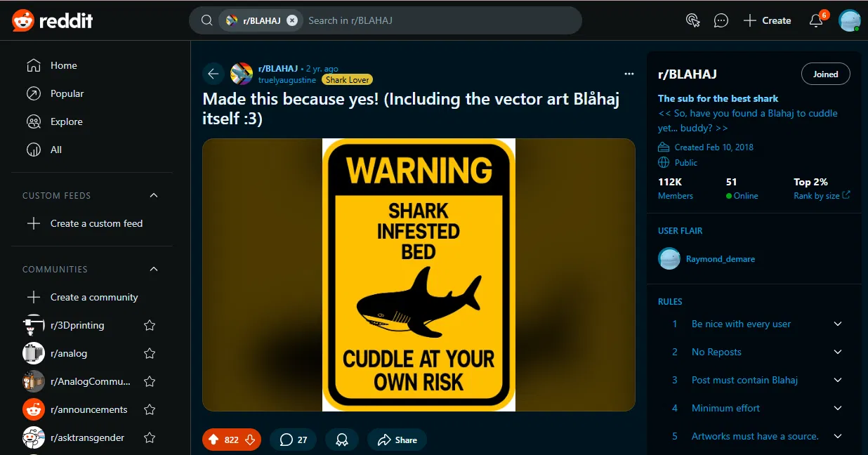Share the post

tap(397, 440)
